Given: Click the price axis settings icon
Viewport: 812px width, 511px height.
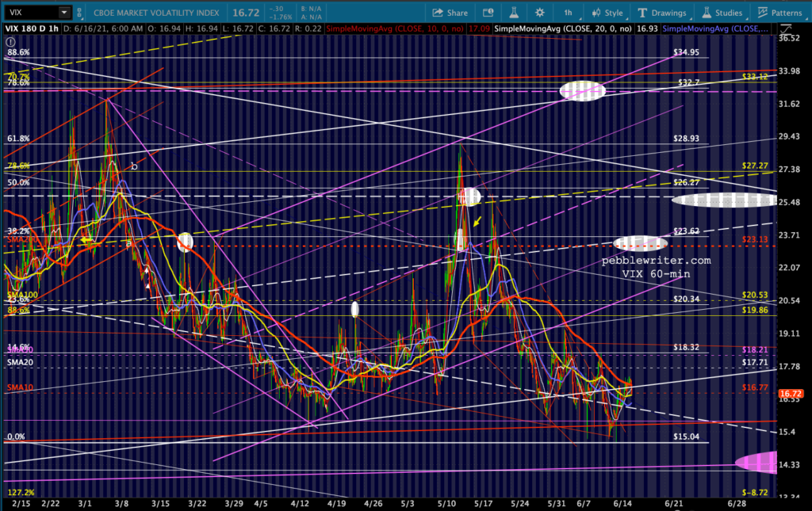Looking at the screenshot, I should point(786,29).
